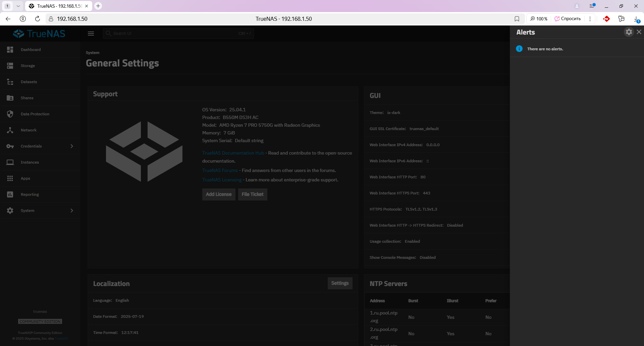Close the Alerts panel
Screen dimensions: 644x346
point(639,32)
